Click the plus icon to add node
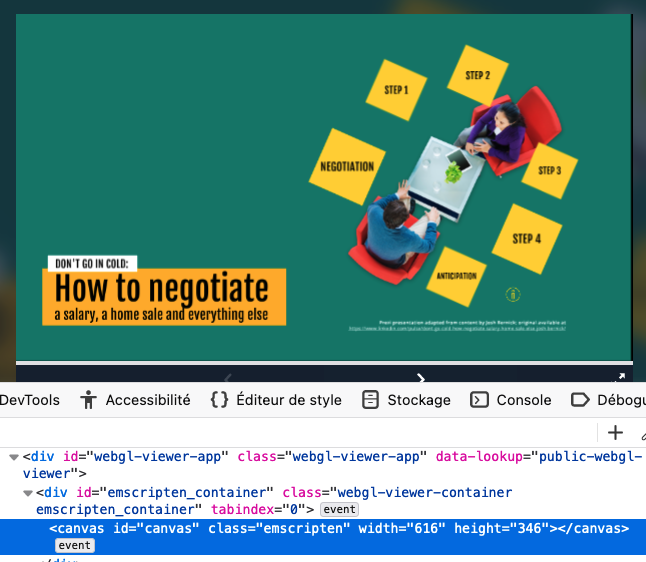Image resolution: width=646 pixels, height=562 pixels. pos(616,433)
